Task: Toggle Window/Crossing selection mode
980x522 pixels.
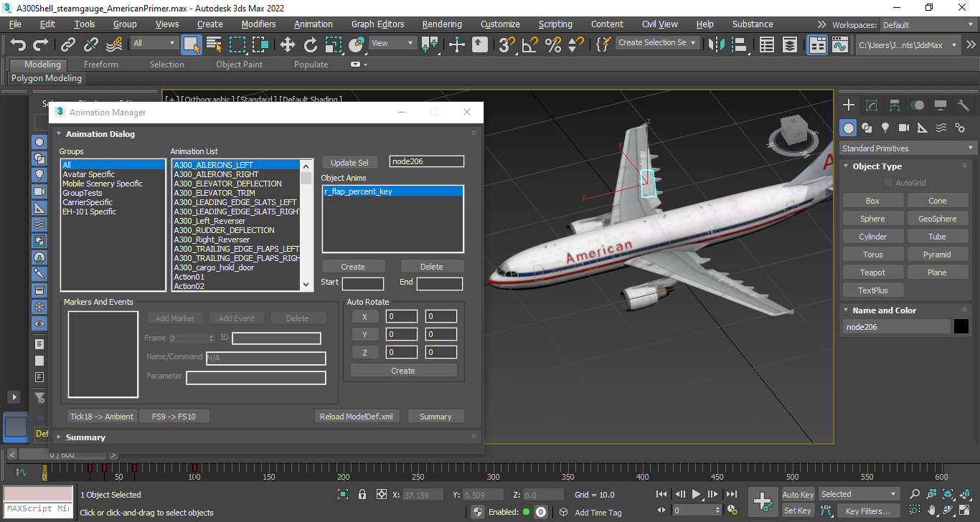Action: coord(260,44)
